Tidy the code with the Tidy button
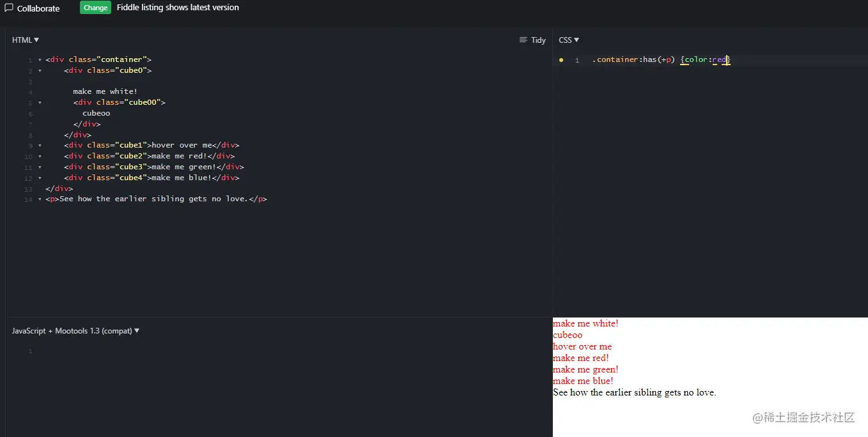Image resolution: width=868 pixels, height=437 pixels. [x=532, y=40]
